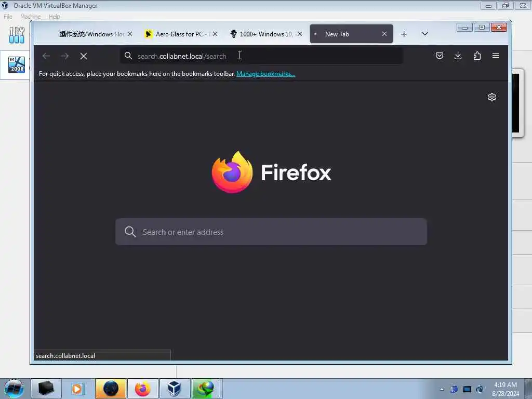Image resolution: width=532 pixels, height=399 pixels.
Task: Open the Extensions puzzle-piece icon
Action: tap(477, 56)
